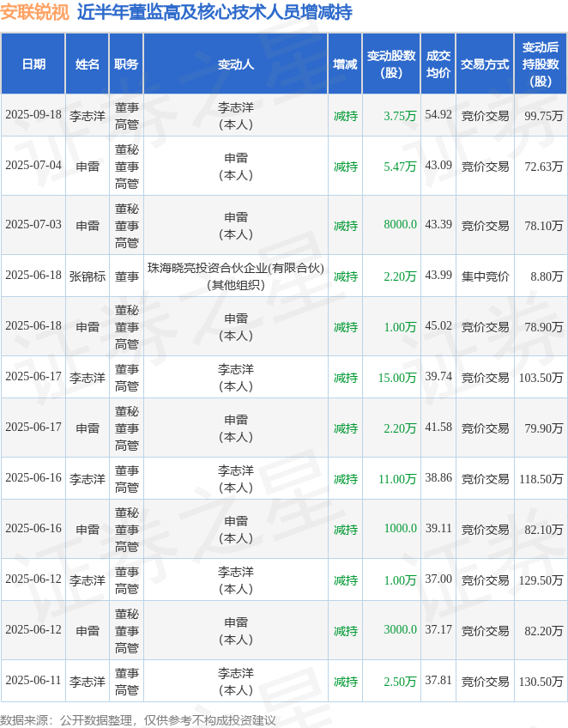Viewport: 568px width, 728px height.
Task: Select the 变动人 column header
Action: tap(236, 64)
